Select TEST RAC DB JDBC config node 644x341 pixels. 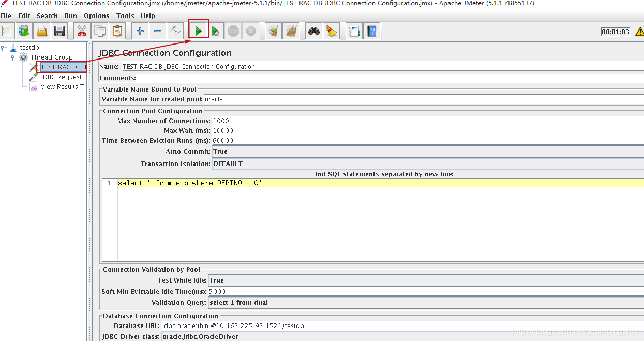[63, 67]
